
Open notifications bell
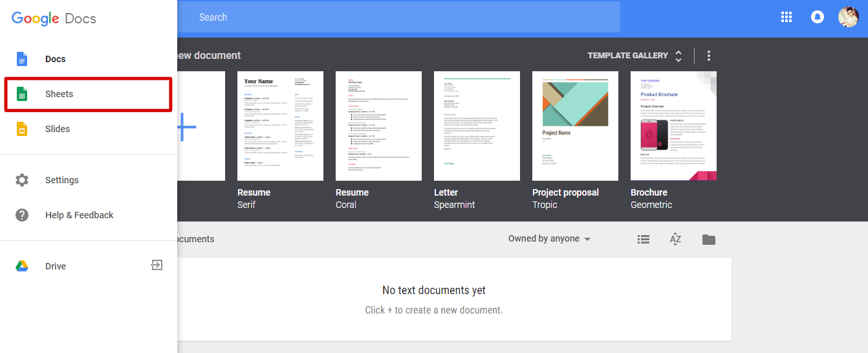point(818,17)
